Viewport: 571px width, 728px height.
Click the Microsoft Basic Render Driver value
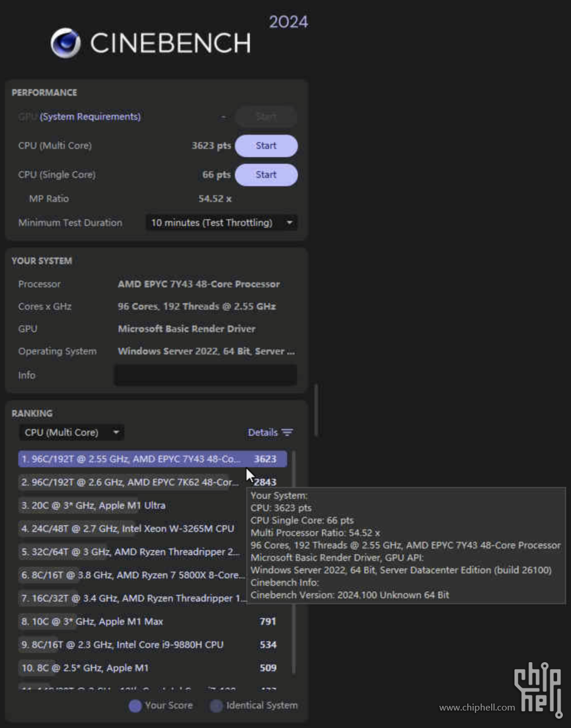186,329
